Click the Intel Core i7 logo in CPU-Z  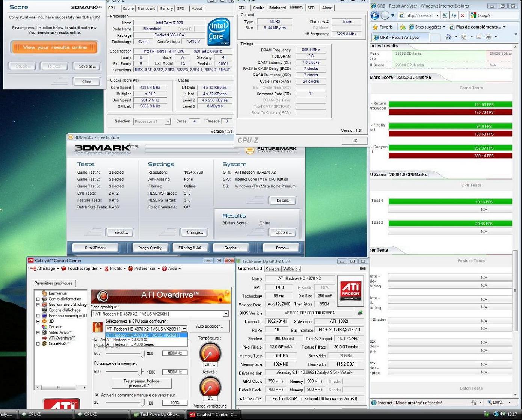click(x=219, y=32)
